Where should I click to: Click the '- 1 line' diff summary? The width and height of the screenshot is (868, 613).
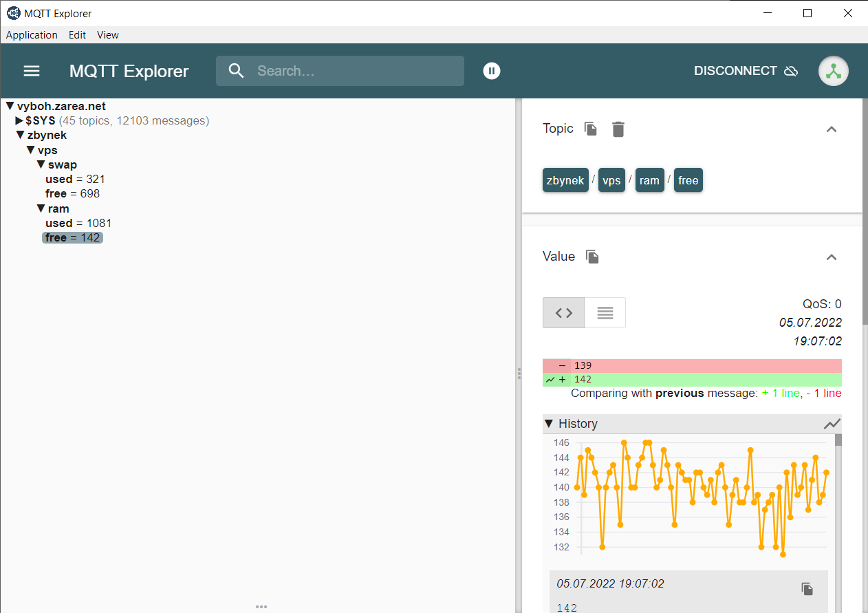pyautogui.click(x=824, y=394)
